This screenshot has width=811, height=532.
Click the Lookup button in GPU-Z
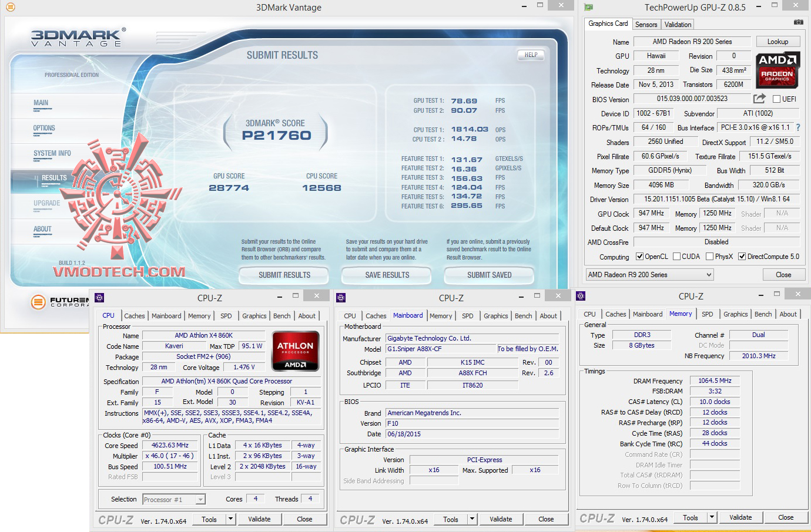[x=777, y=42]
